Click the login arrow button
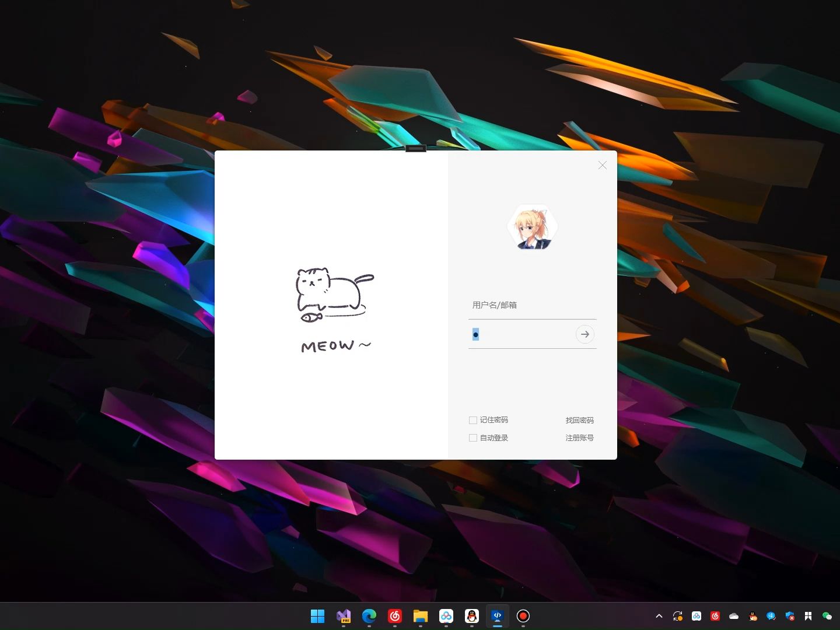This screenshot has width=840, height=630. point(584,334)
